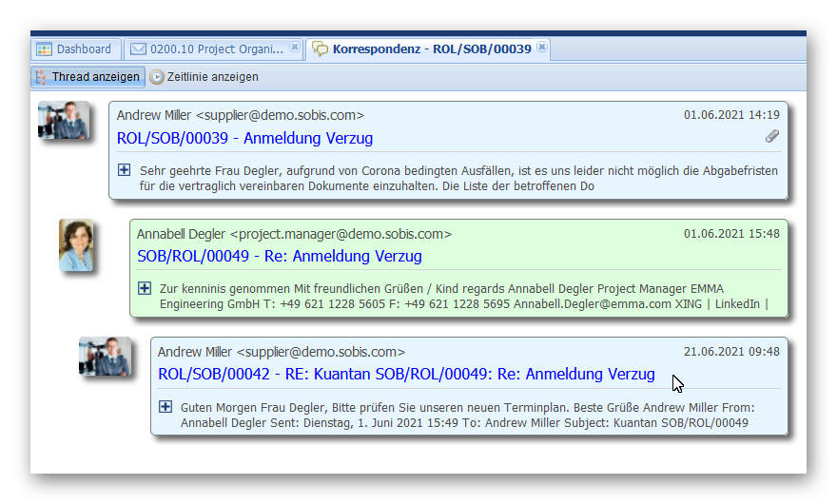Image resolution: width=837 pixels, height=504 pixels.
Task: Expand the Sehr geehrte Frau Degler message body
Action: tap(124, 170)
